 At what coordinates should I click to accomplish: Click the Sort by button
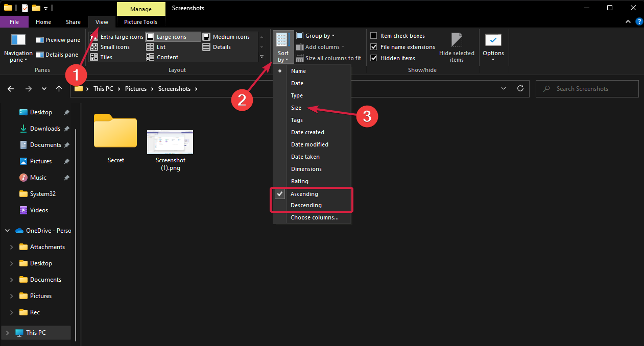click(x=283, y=47)
